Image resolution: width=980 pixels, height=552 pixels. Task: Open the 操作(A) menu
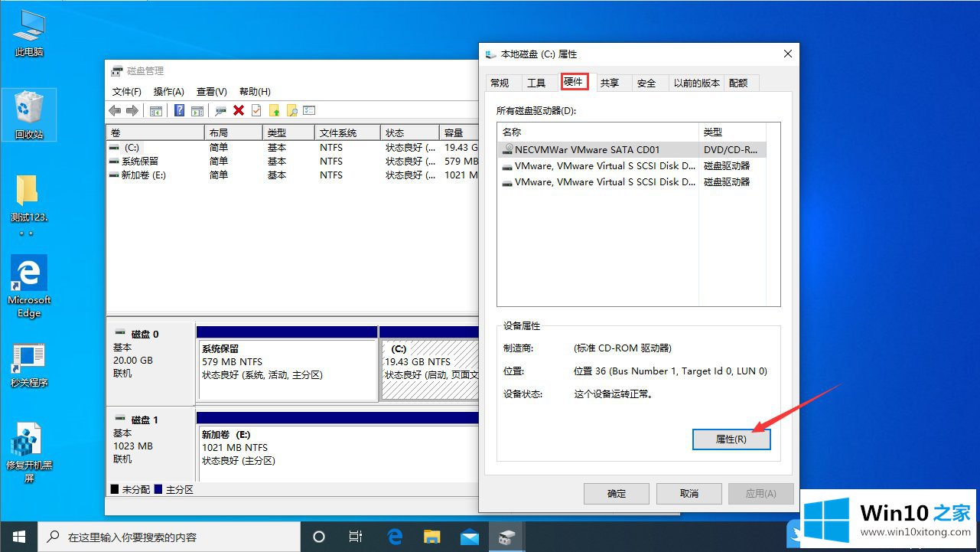pyautogui.click(x=168, y=92)
